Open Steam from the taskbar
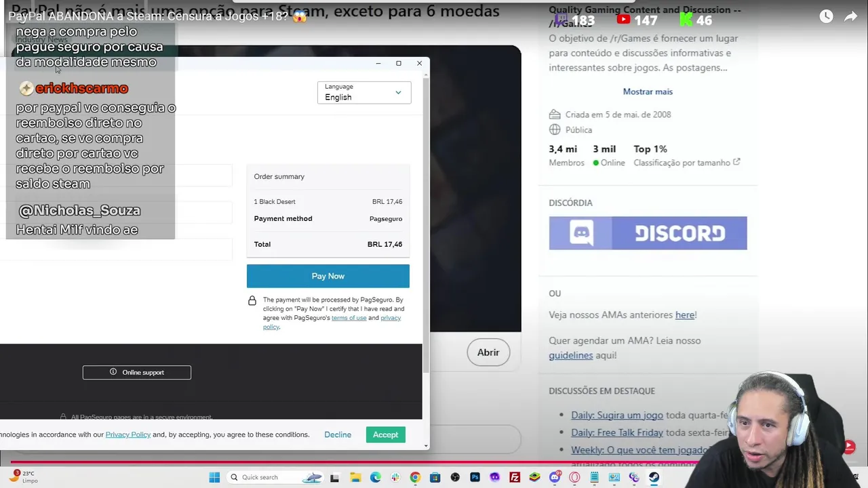This screenshot has width=868, height=488. coord(654,477)
